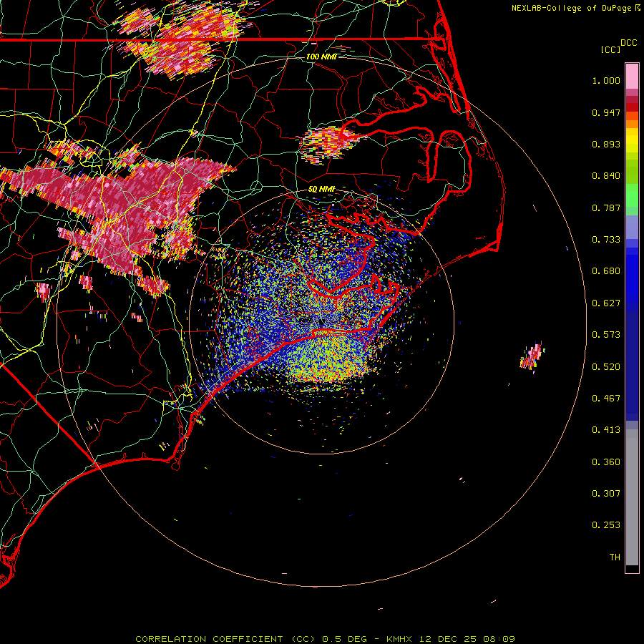Click the 0.840 color scale value
The image size is (644, 644).
click(606, 176)
